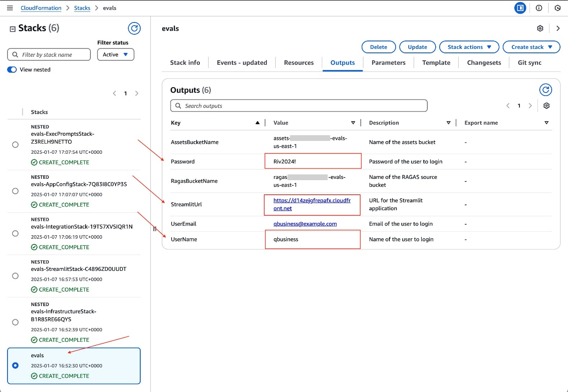Click the StreamlitUrl key cell
568x392 pixels.
tap(186, 204)
